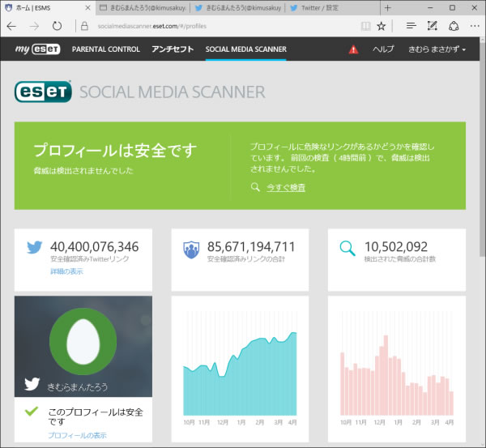The image size is (486, 448).
Task: Click the teal magnifier beside 10,502,092
Action: pos(347,249)
